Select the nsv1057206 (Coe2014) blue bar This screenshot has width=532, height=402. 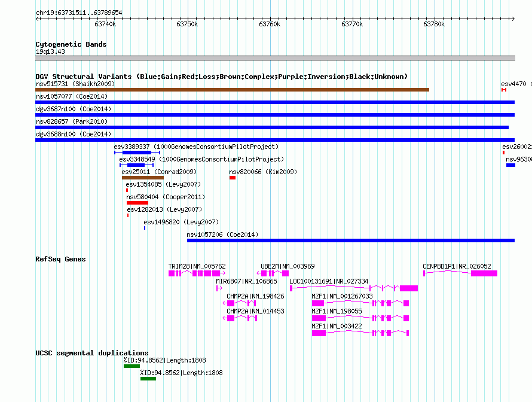point(351,240)
